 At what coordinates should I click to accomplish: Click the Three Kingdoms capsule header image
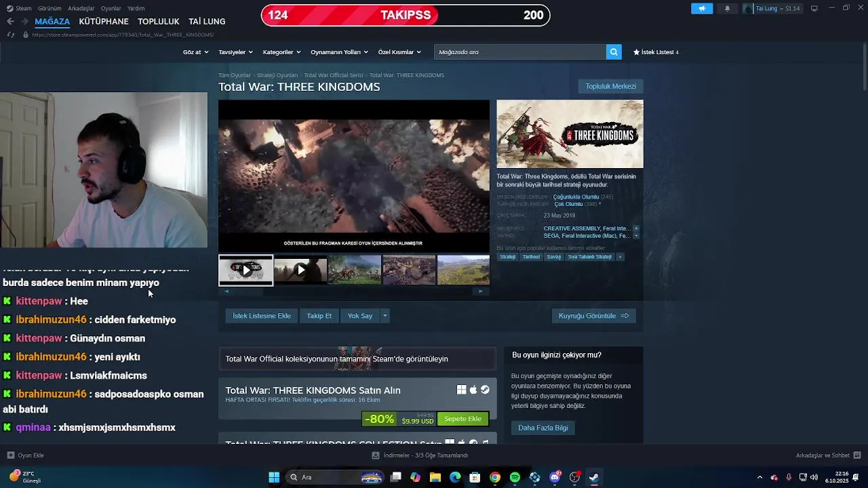(570, 134)
